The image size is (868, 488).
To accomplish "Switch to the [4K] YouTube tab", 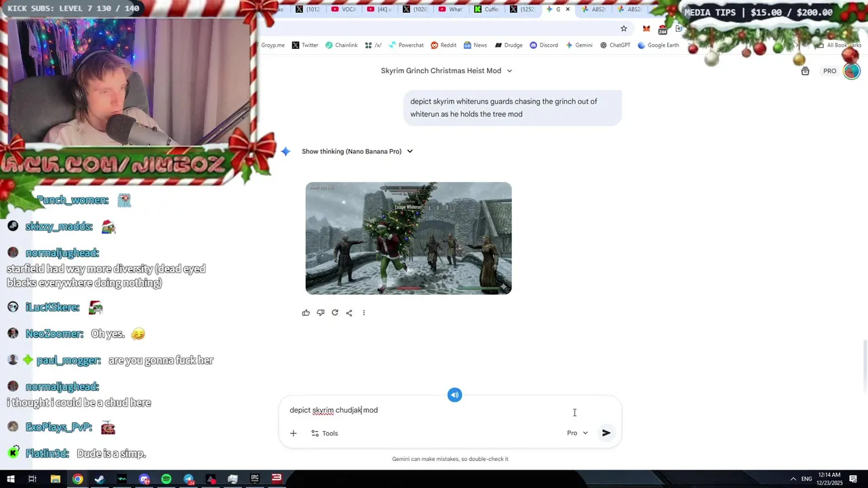I will [x=380, y=9].
